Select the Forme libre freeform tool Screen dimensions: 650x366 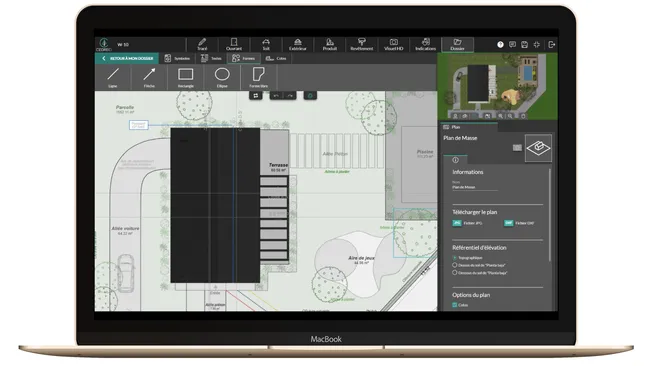pyautogui.click(x=258, y=77)
